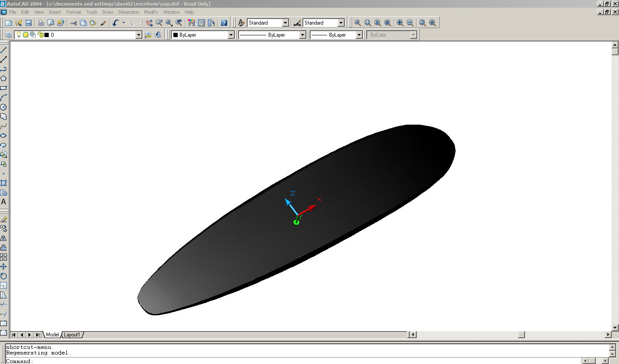Open Dimension Style manager icon
The width and height of the screenshot is (619, 364).
(297, 23)
